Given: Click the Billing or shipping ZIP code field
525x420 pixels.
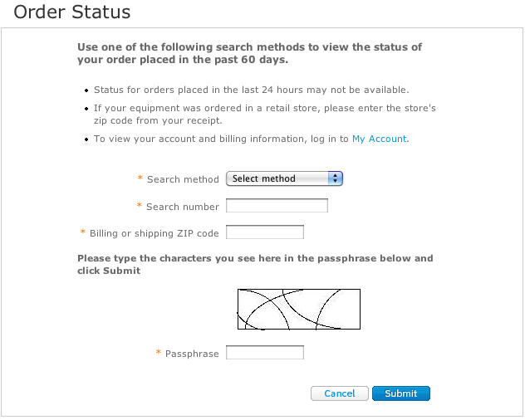Looking at the screenshot, I should pos(265,232).
